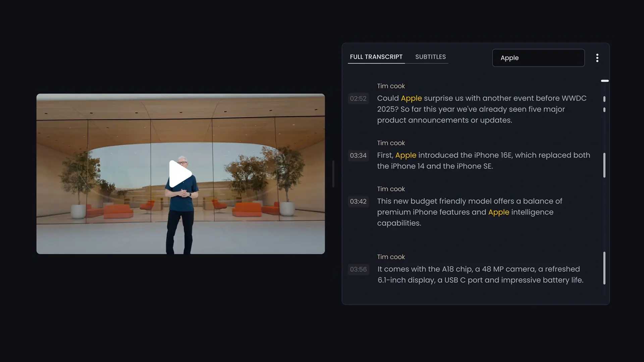Switch to the Subtitles tab
This screenshot has height=362, width=644.
(430, 57)
